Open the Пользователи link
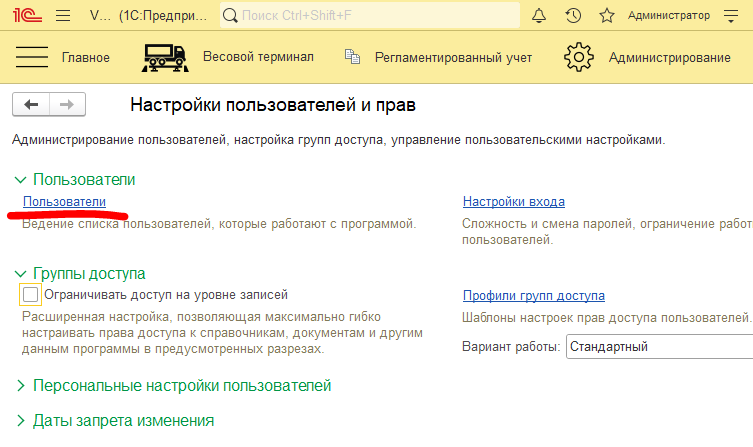Viewport: 753px width, 447px height. pyautogui.click(x=64, y=202)
